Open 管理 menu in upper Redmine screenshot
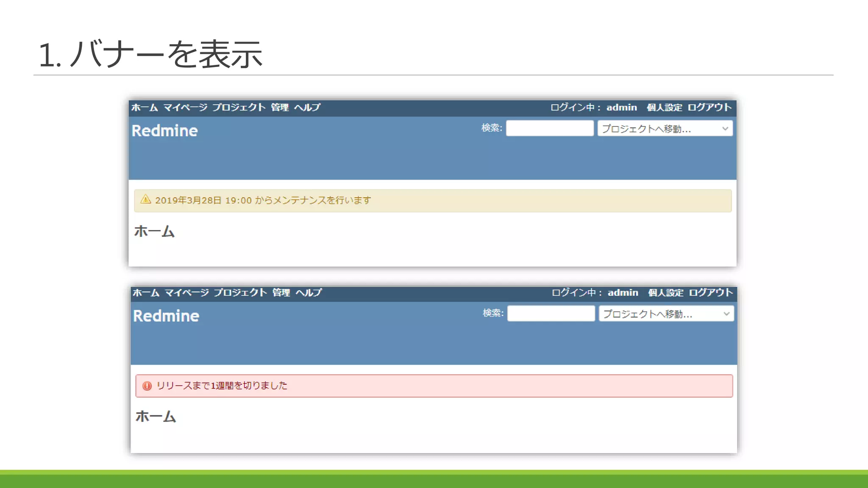Image resolution: width=868 pixels, height=488 pixels. click(280, 108)
